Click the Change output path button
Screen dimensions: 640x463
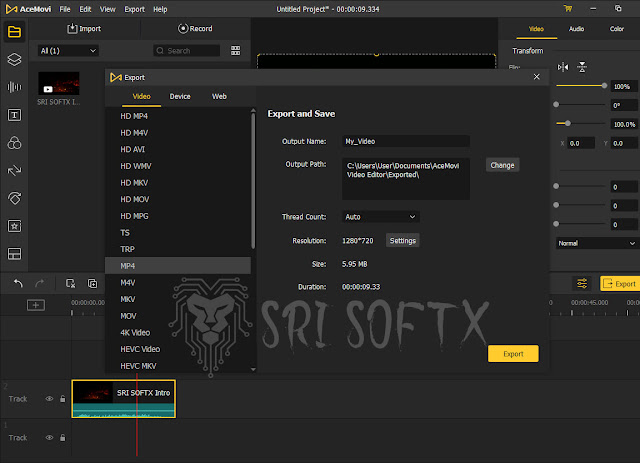(502, 165)
